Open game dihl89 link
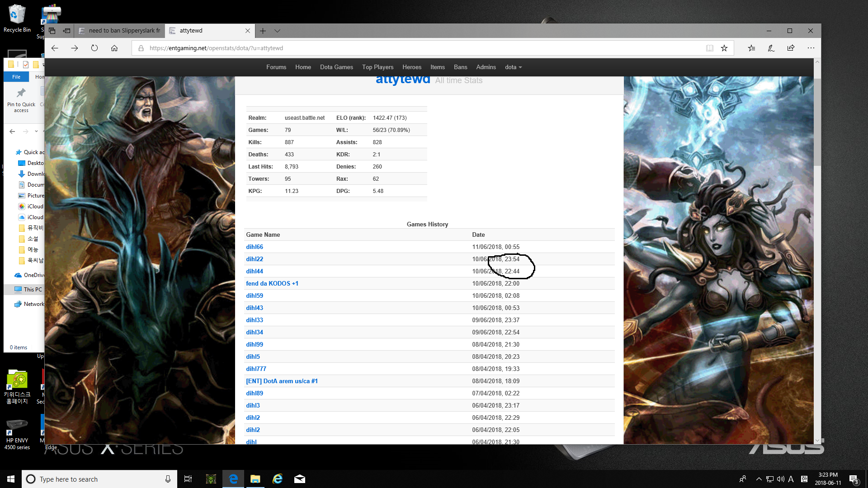Viewport: 868px width, 488px height. click(x=255, y=394)
